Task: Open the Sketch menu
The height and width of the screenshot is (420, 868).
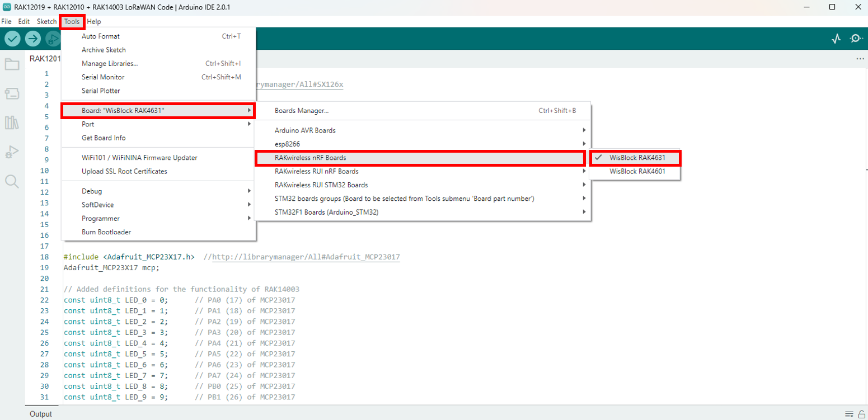Action: tap(46, 21)
